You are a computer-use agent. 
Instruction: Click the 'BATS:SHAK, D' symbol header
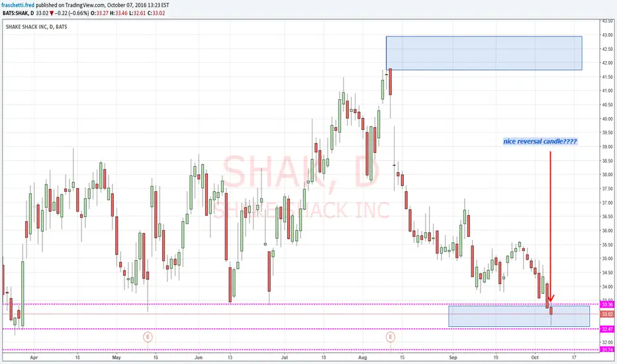[18, 13]
